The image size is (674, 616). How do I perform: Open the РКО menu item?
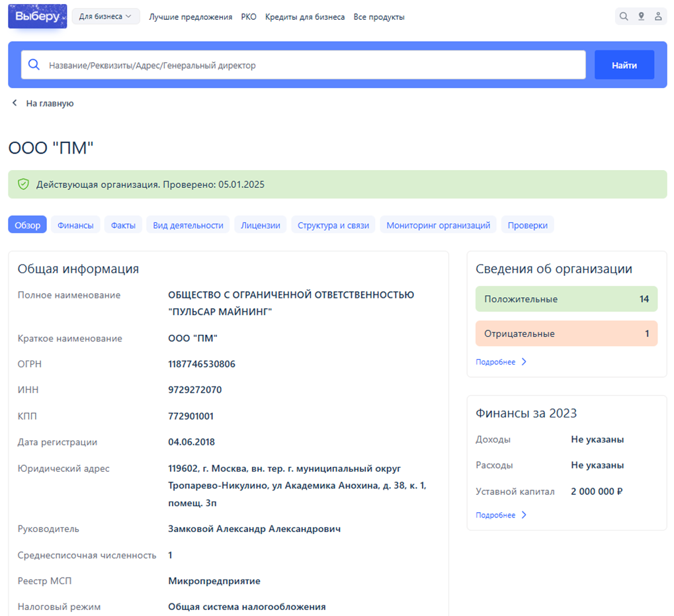(249, 17)
